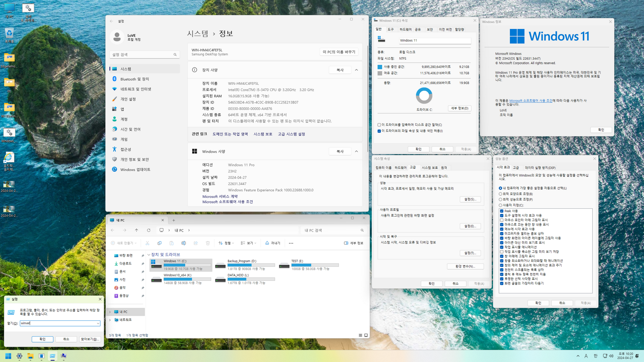This screenshot has height=362, width=644.
Task: Collapse the Windows 사양 section chevron
Action: [356, 152]
